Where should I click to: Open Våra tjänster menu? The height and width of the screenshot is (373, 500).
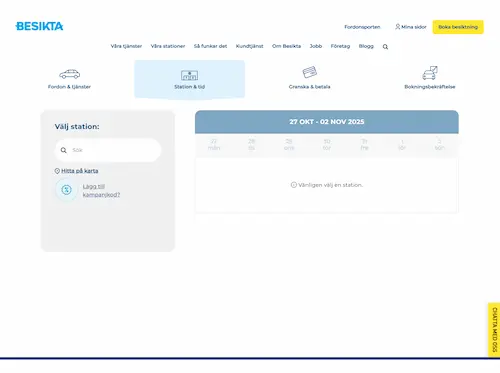pyautogui.click(x=126, y=46)
